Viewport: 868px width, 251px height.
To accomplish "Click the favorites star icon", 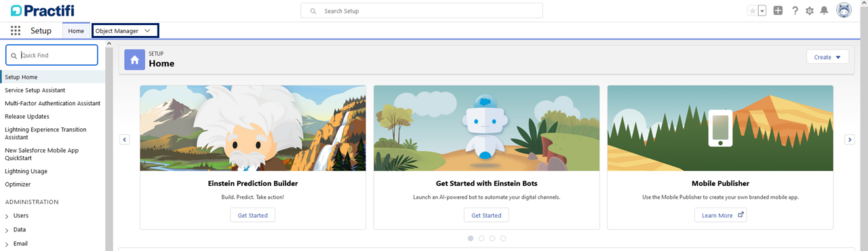I will coord(752,11).
